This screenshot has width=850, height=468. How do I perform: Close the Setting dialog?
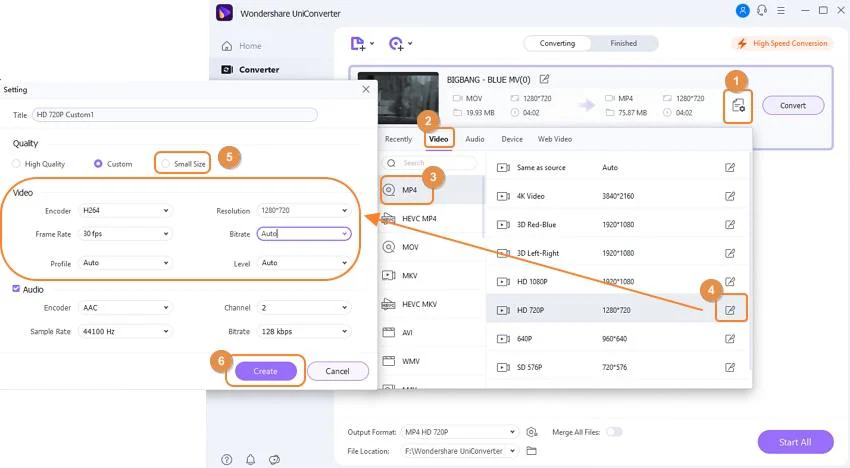pyautogui.click(x=366, y=89)
